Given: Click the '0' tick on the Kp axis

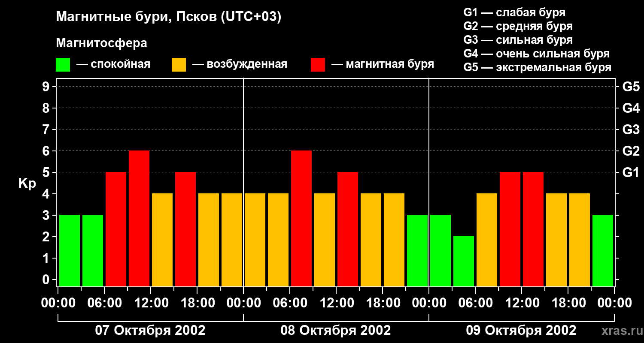Looking at the screenshot, I should 47,280.
